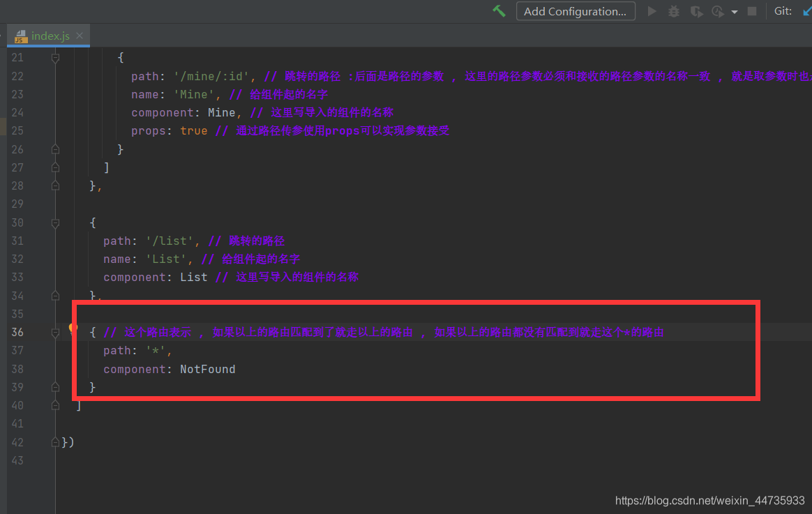The image size is (812, 514).
Task: Click the Run with Coverage icon
Action: click(696, 11)
